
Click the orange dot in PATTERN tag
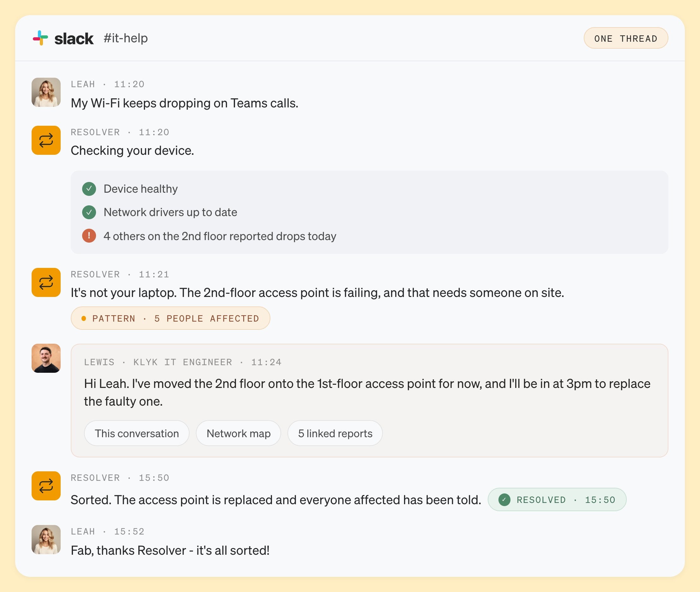[x=84, y=318]
